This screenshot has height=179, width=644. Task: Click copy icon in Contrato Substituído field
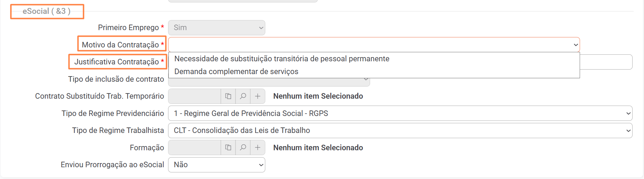pos(228,96)
